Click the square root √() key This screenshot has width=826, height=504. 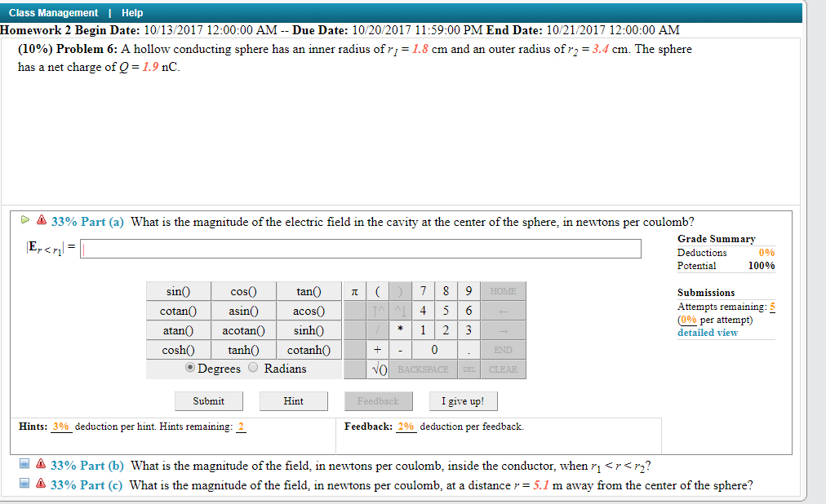[x=379, y=369]
